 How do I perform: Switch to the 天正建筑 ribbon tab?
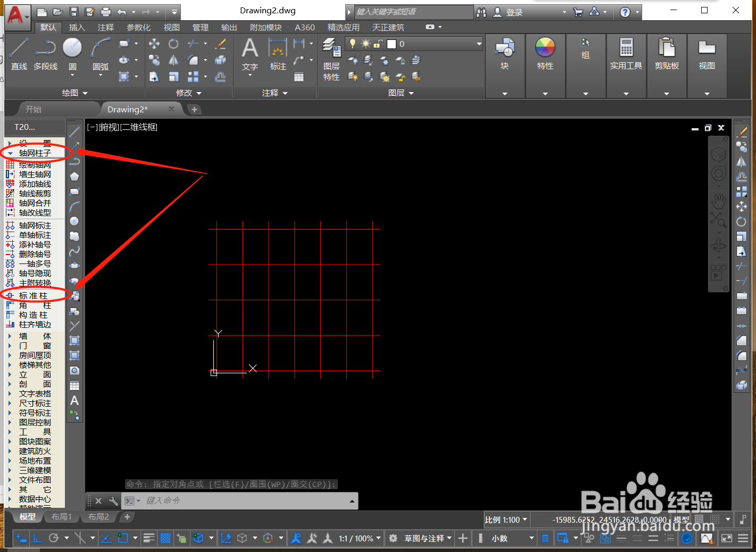(x=388, y=27)
